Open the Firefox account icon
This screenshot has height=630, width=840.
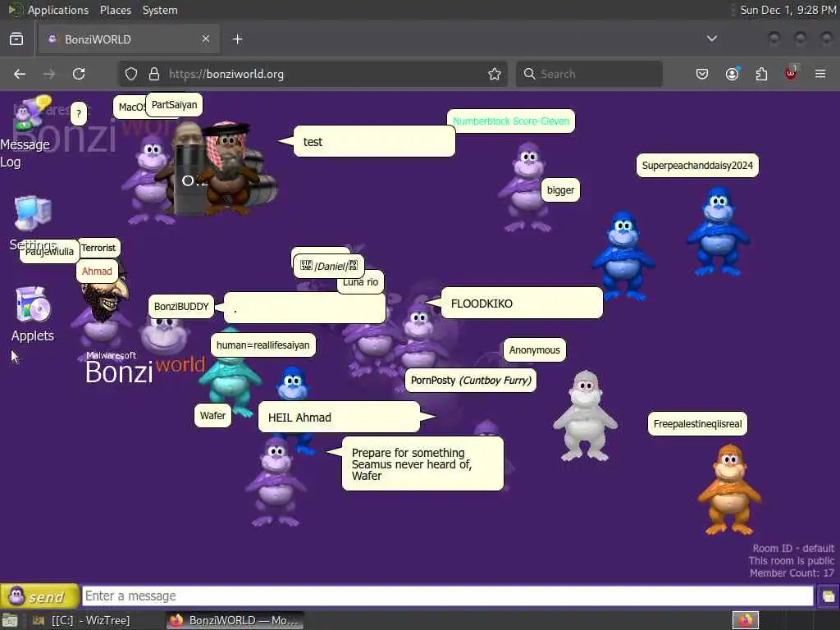(x=733, y=74)
